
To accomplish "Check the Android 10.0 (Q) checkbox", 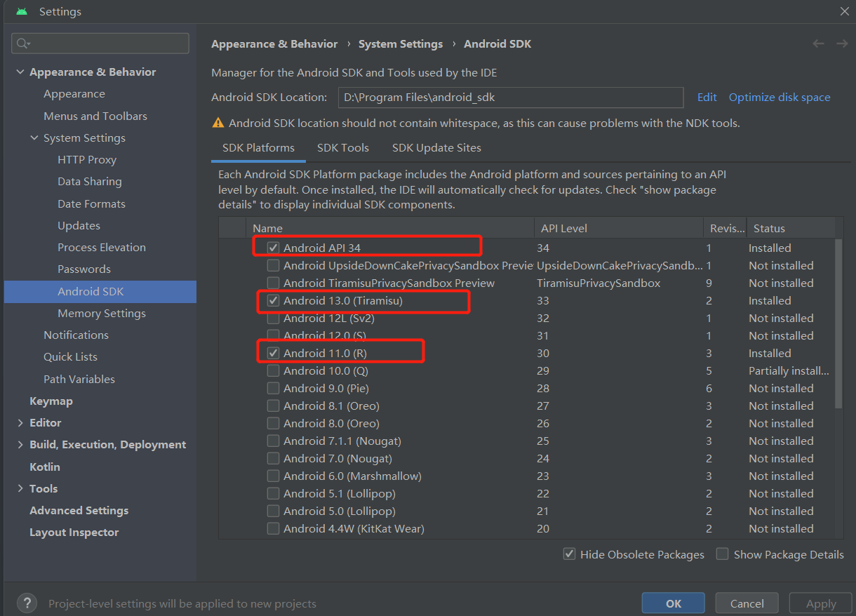I will (x=273, y=370).
